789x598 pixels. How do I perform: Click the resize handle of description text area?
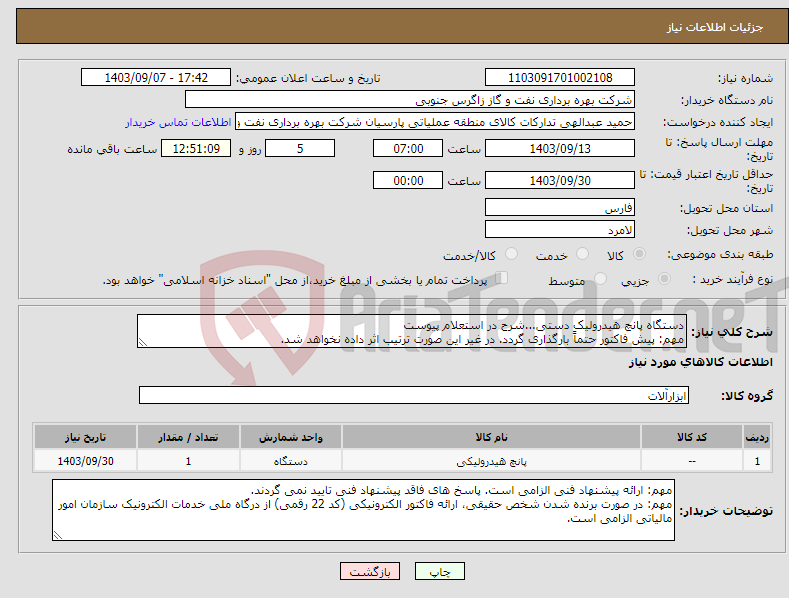click(143, 342)
